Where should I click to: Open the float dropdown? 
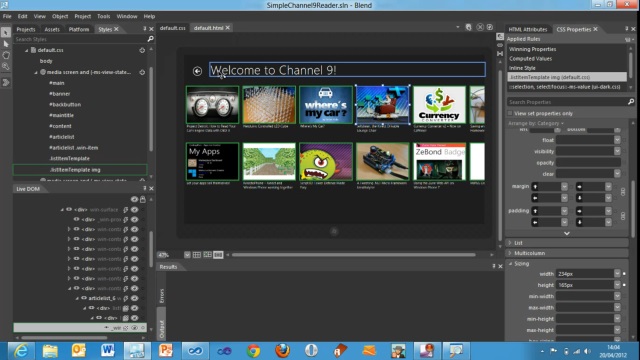point(617,140)
